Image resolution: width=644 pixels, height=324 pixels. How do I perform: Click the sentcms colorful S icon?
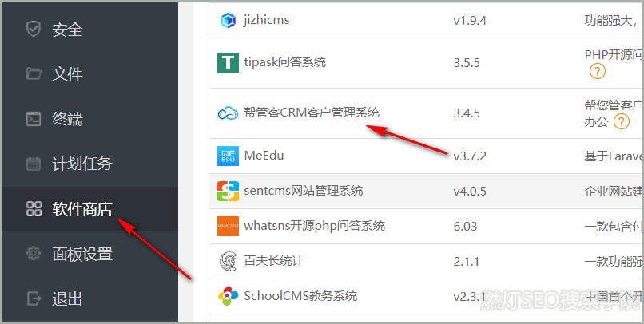(228, 191)
